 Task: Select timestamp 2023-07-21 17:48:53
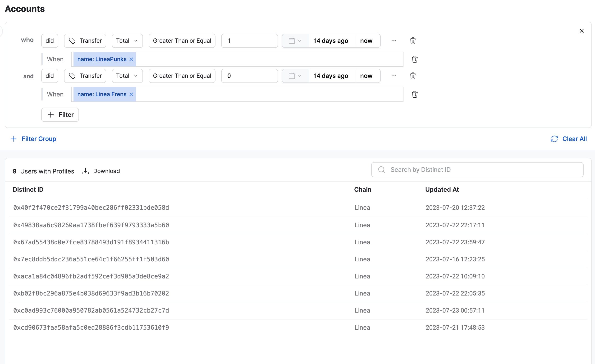tap(455, 328)
